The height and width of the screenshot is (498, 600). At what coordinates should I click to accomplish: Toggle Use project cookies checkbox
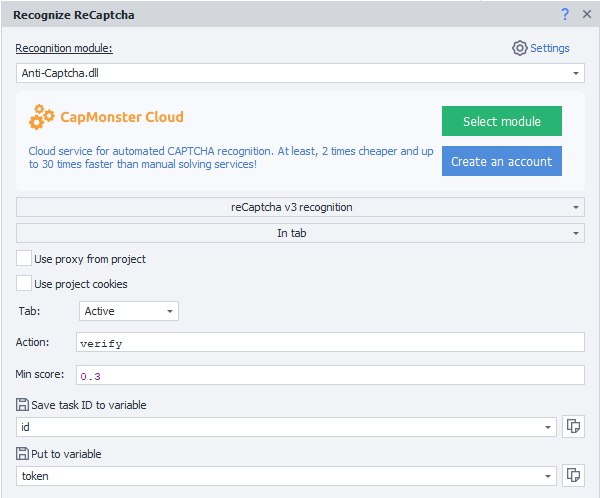coord(24,284)
